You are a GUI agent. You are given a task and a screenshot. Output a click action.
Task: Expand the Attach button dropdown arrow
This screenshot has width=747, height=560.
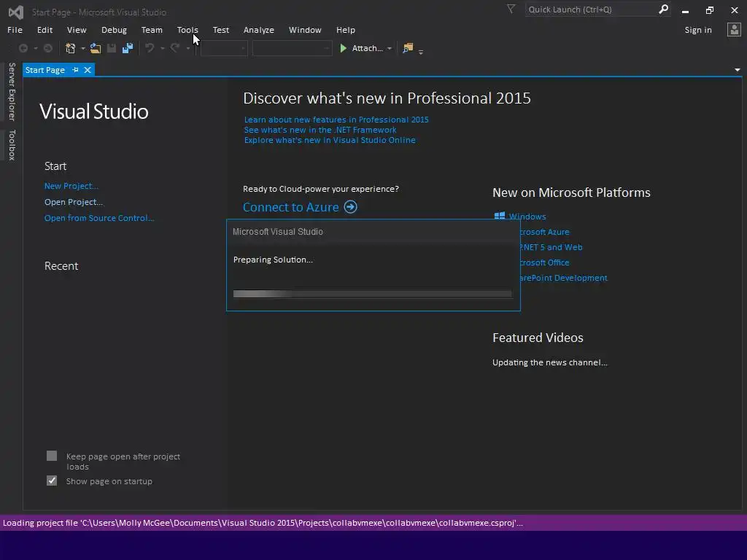[390, 49]
